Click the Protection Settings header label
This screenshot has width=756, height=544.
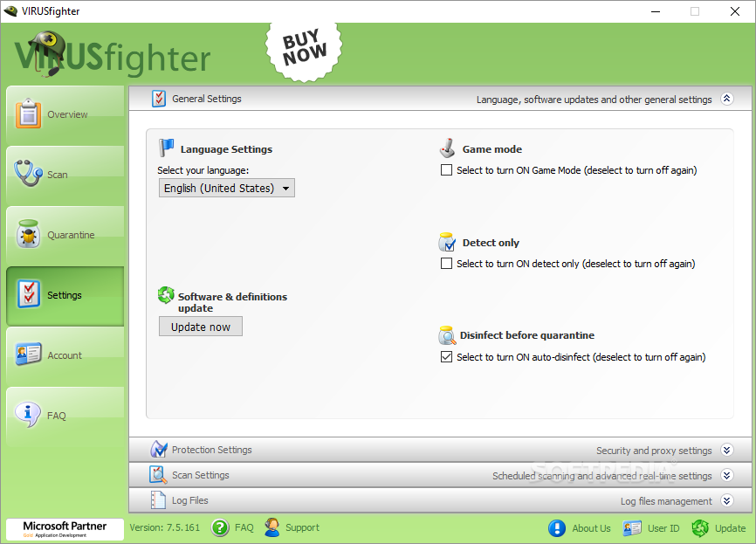(x=211, y=450)
